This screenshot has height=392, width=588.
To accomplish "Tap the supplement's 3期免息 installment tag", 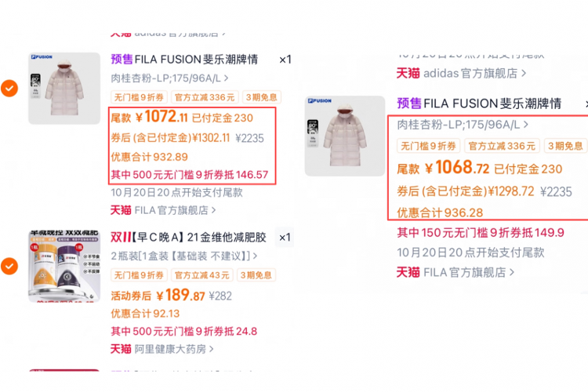I will click(256, 275).
